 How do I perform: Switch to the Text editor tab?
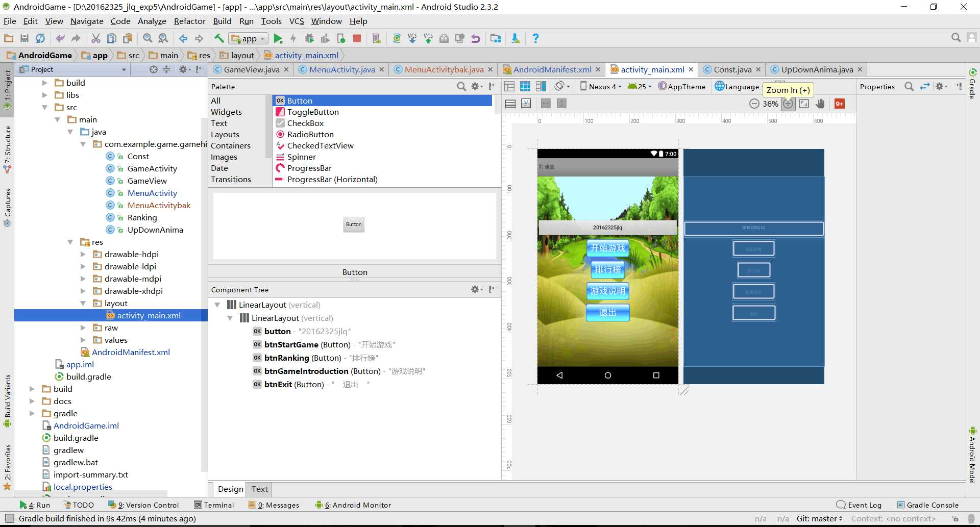click(x=259, y=489)
